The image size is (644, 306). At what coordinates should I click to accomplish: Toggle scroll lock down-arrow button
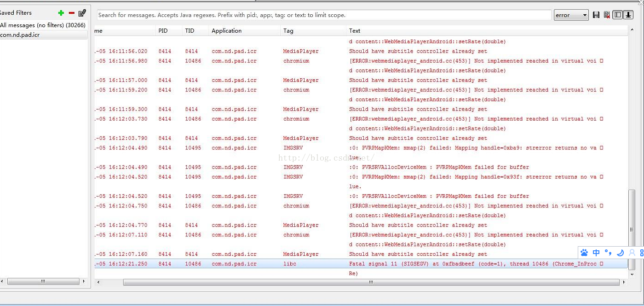tap(628, 15)
